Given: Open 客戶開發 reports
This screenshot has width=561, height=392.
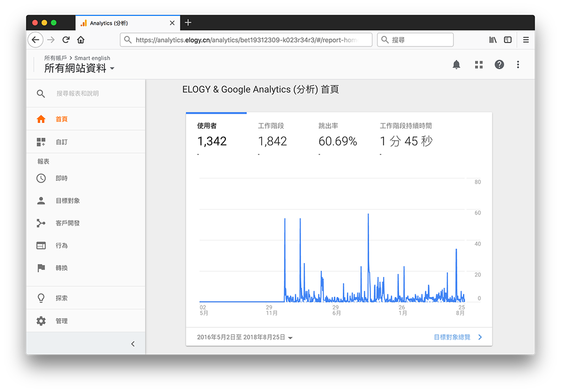Looking at the screenshot, I should tap(86, 223).
